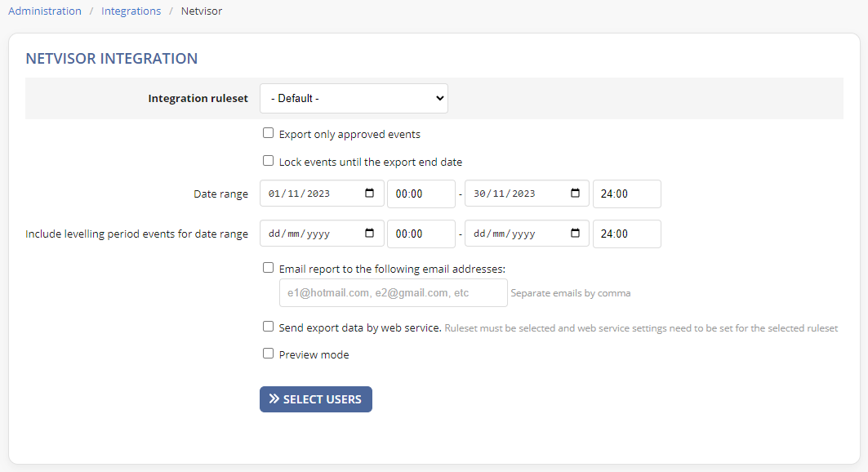Screen dimensions: 868x472
Task: Tick Lock events until the export end date
Action: [x=268, y=161]
